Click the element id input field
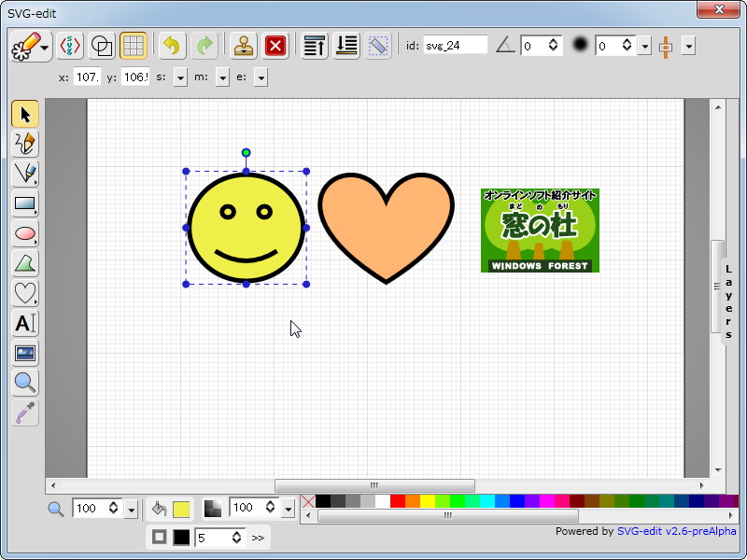 [x=455, y=45]
